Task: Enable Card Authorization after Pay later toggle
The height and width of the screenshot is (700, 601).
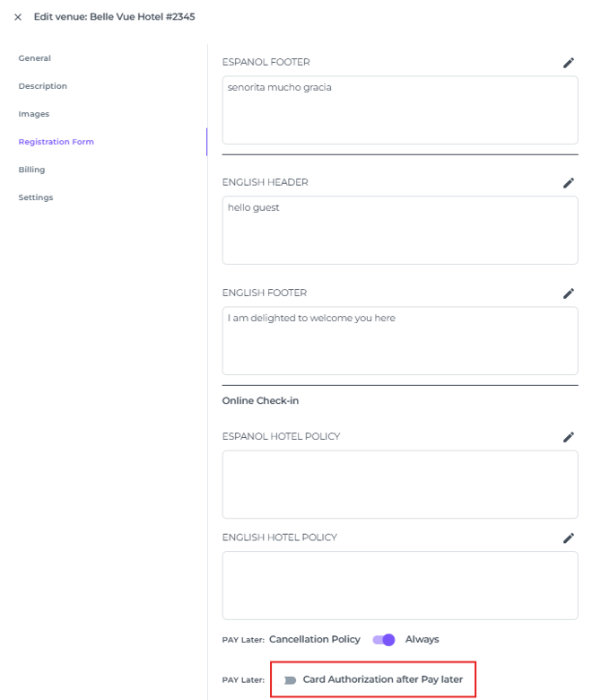Action: [x=290, y=680]
